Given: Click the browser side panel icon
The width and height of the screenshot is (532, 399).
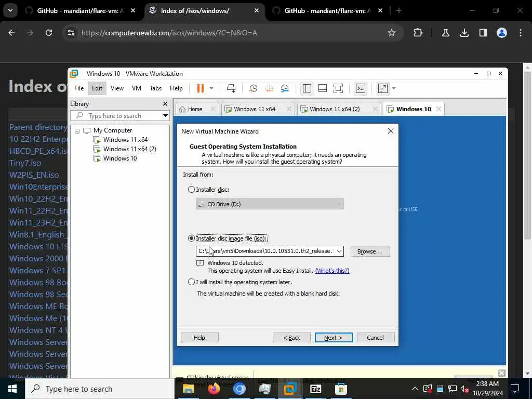Looking at the screenshot, I should (x=483, y=33).
